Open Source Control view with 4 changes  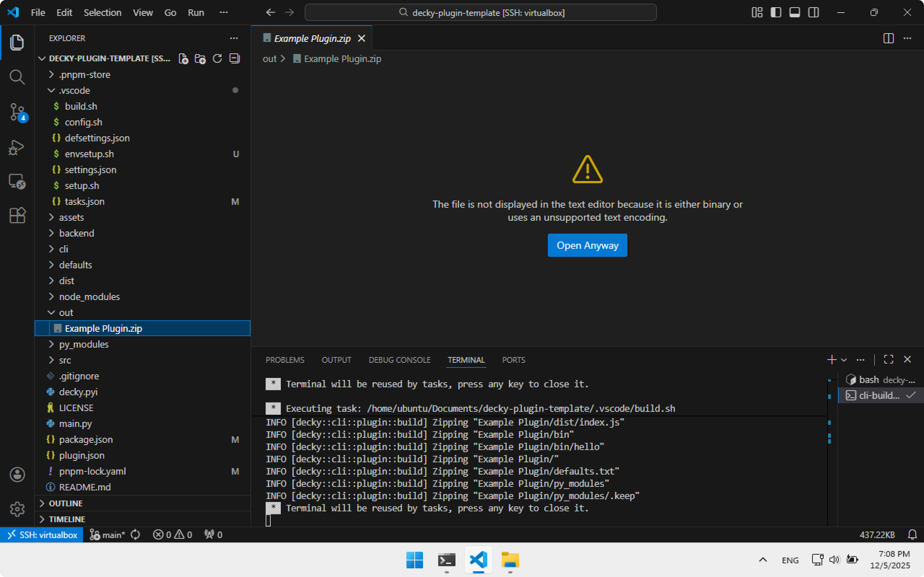pos(17,112)
